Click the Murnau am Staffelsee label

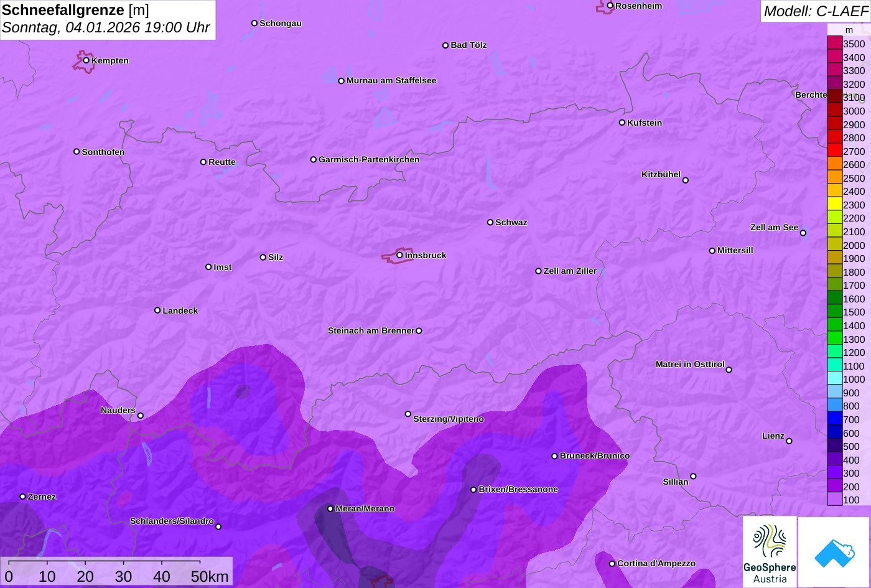tap(391, 80)
